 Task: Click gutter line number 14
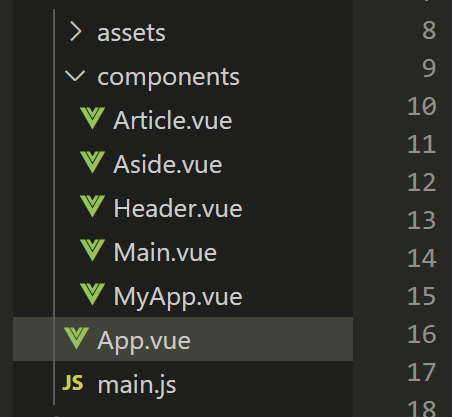point(422,258)
